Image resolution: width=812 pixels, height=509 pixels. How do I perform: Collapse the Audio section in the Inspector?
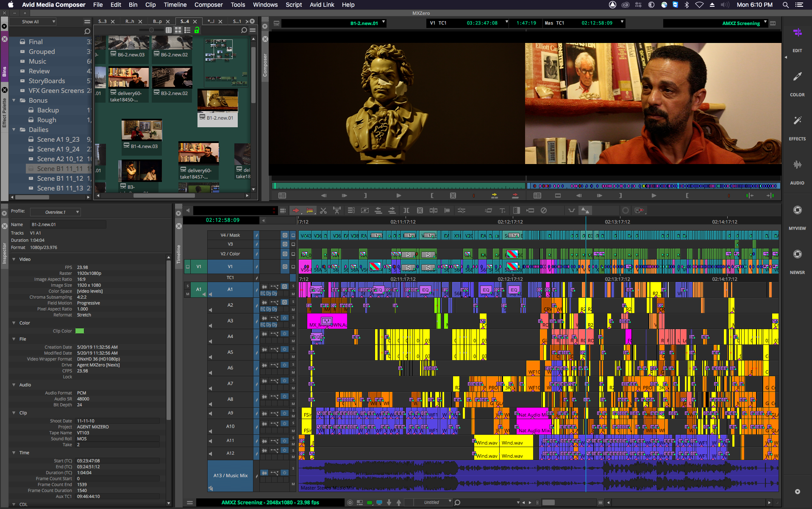click(14, 385)
